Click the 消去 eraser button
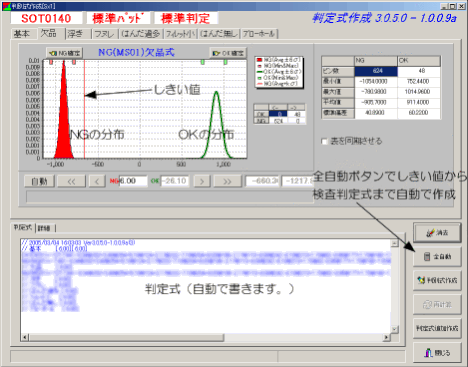 437,232
